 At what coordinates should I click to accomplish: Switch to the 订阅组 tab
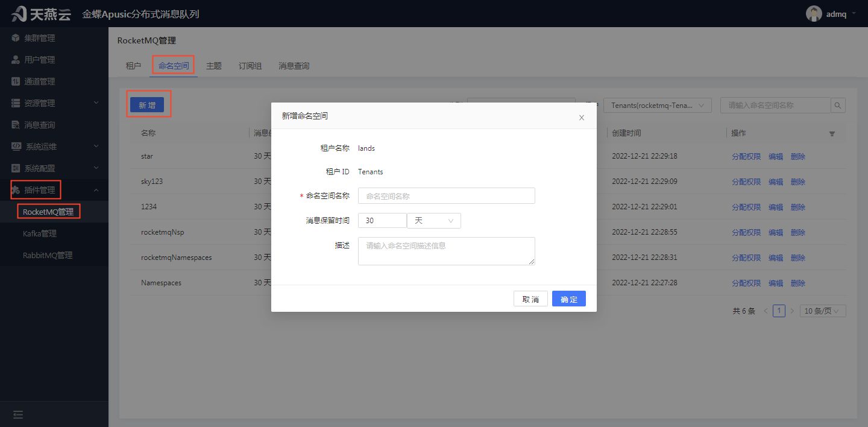[250, 66]
